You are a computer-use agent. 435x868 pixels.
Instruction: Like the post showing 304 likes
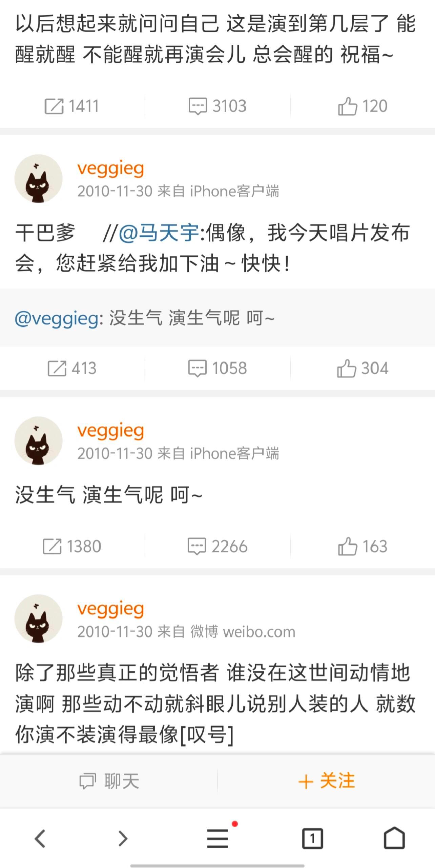coord(362,368)
